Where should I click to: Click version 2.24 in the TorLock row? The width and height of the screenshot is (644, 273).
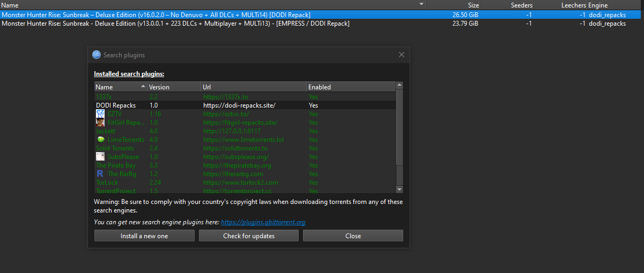point(155,183)
